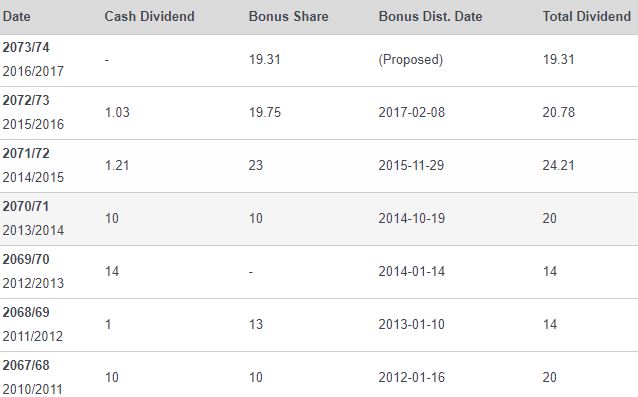The image size is (638, 397).
Task: Click the Bonus Share column header
Action: [288, 16]
